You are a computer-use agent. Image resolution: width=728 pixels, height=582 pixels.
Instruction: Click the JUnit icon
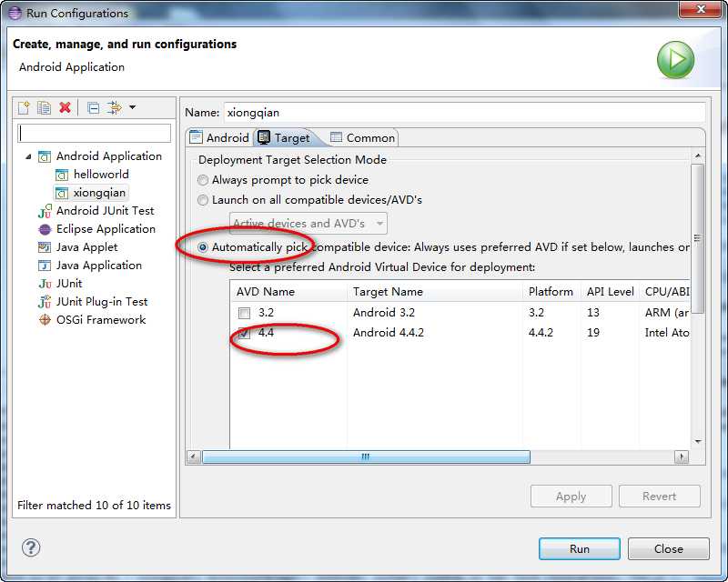coord(45,284)
